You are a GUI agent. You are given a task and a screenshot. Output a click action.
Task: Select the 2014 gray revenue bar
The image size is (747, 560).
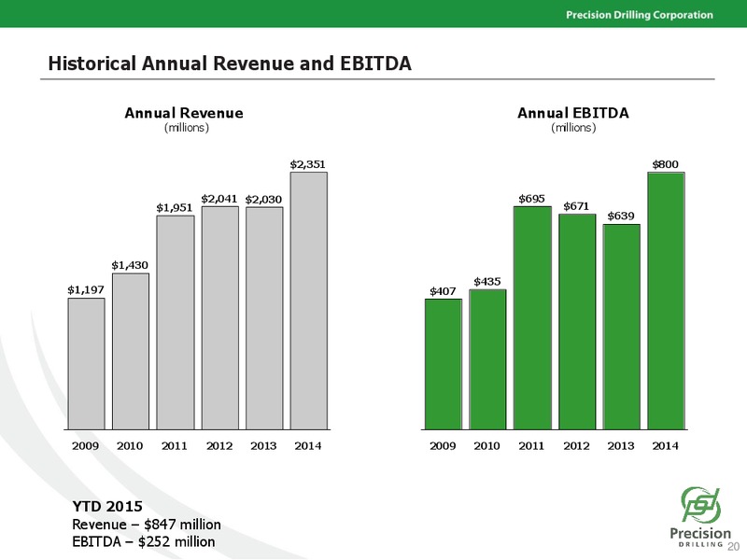(309, 301)
